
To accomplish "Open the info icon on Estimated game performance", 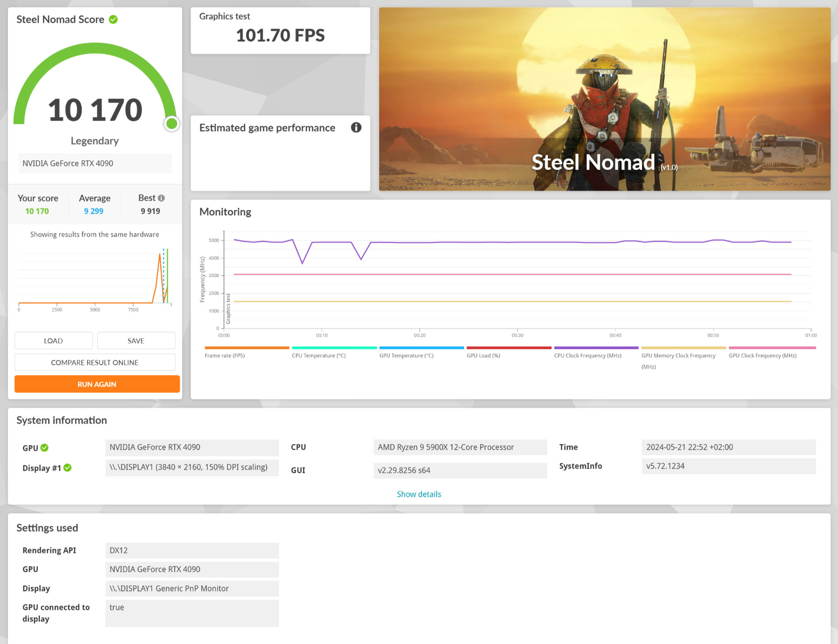I will [356, 127].
